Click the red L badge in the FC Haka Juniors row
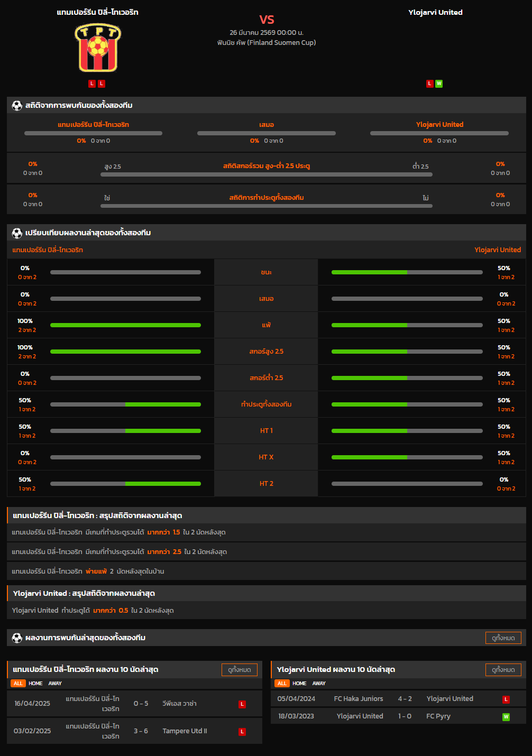The image size is (532, 756). 506,699
